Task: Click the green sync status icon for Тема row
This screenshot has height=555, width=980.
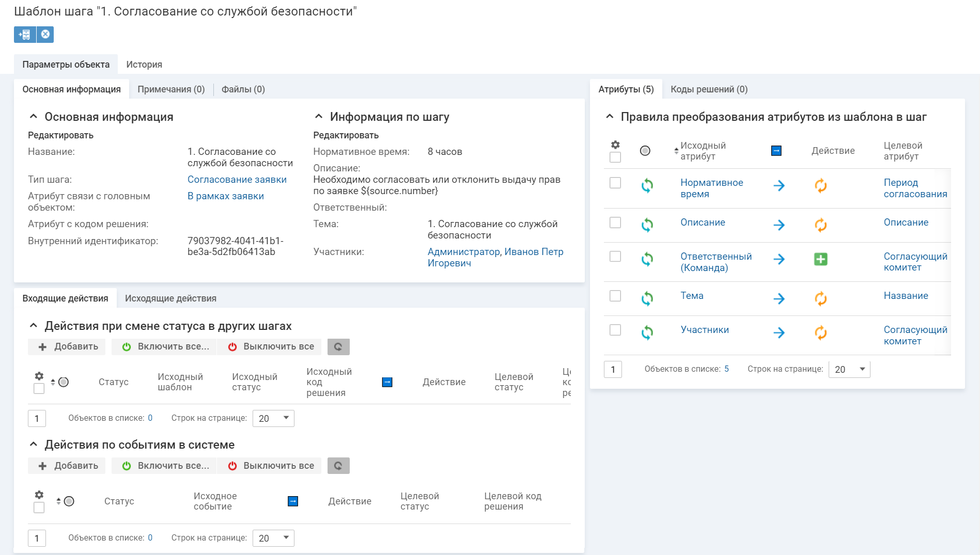Action: tap(647, 298)
